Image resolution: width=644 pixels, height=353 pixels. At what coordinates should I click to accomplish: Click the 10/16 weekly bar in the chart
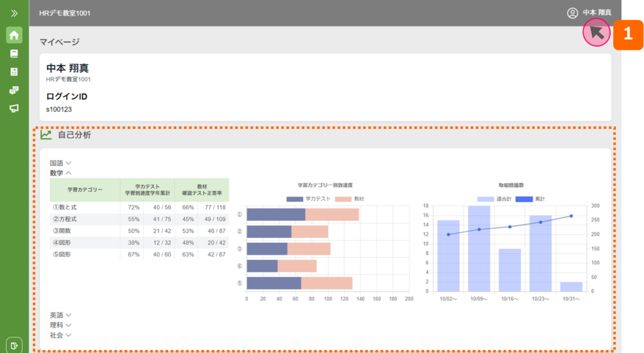pyautogui.click(x=510, y=270)
